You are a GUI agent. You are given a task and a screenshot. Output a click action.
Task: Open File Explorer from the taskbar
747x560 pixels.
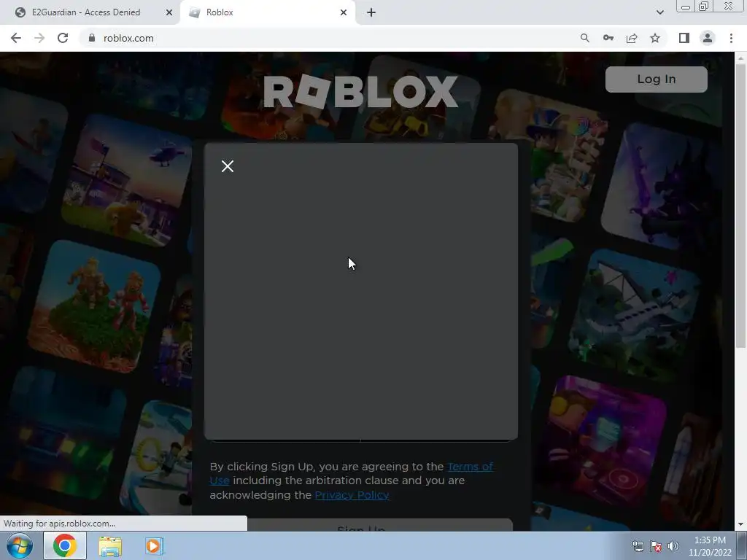110,546
